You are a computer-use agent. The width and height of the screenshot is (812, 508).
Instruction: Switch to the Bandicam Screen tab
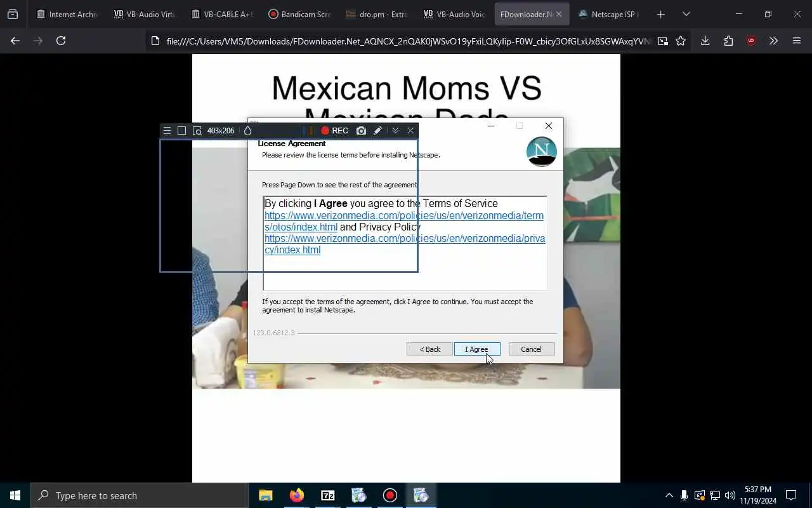299,14
